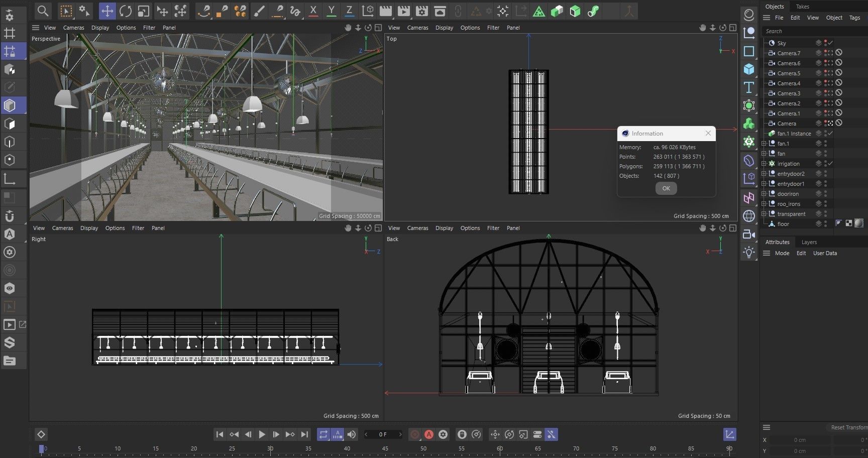
Task: Toggle timeline loop playback mode
Action: (x=323, y=434)
